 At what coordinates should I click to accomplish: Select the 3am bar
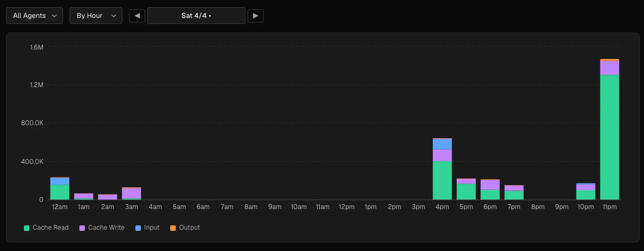click(x=132, y=193)
